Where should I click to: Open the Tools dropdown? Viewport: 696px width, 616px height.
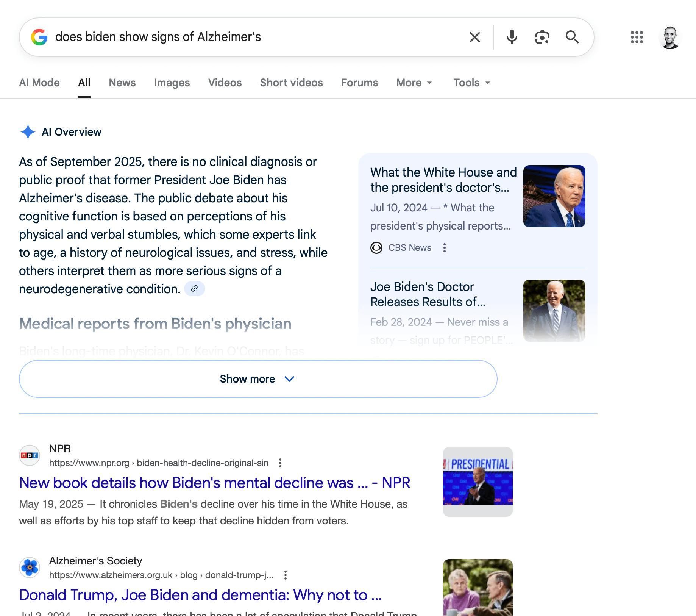(471, 83)
